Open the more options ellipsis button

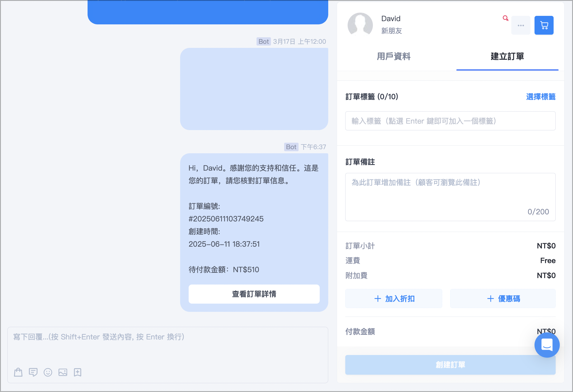pos(521,25)
